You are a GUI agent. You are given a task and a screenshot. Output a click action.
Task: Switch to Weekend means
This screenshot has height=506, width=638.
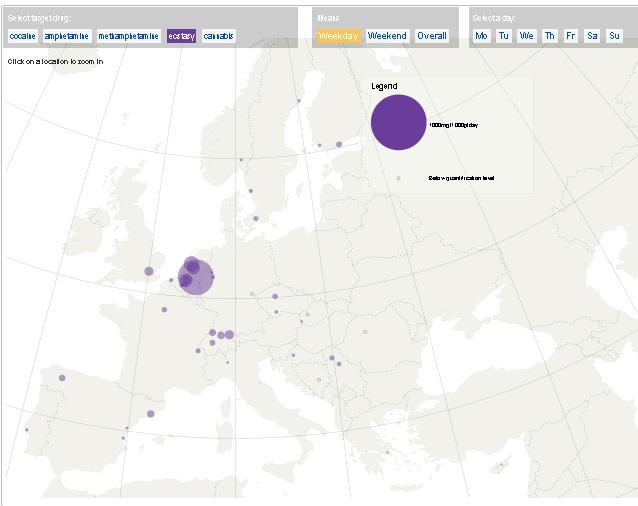pyautogui.click(x=387, y=36)
